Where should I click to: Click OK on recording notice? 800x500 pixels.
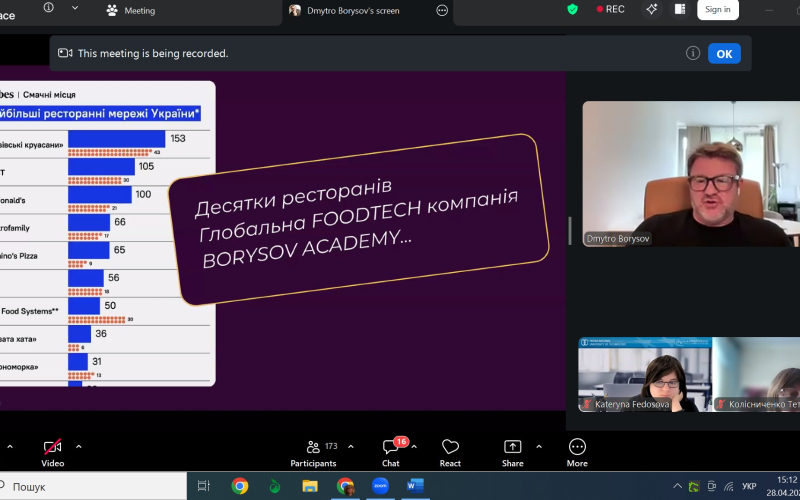724,54
